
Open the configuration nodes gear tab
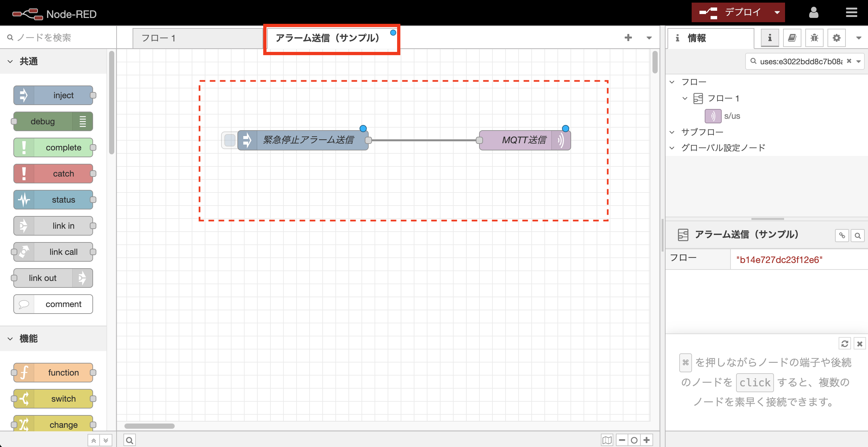(836, 38)
